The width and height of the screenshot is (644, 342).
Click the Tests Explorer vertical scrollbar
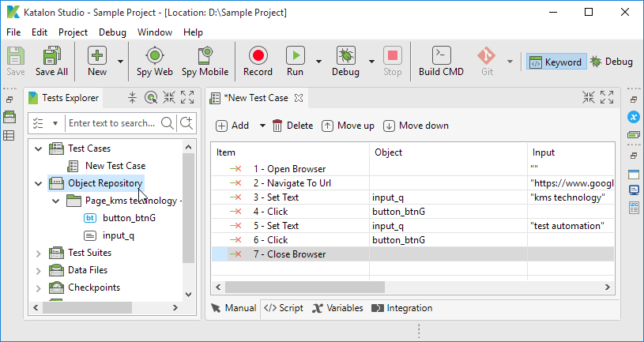tap(189, 209)
